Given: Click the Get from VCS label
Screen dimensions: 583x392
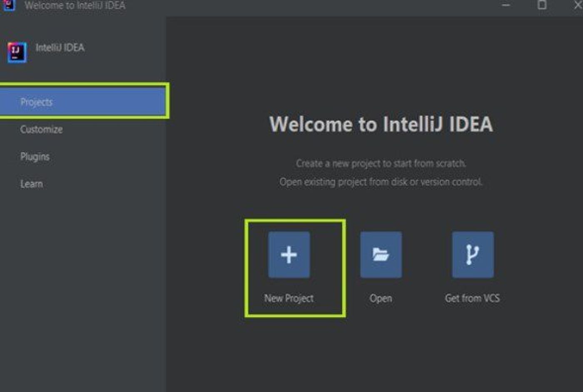Looking at the screenshot, I should [472, 298].
